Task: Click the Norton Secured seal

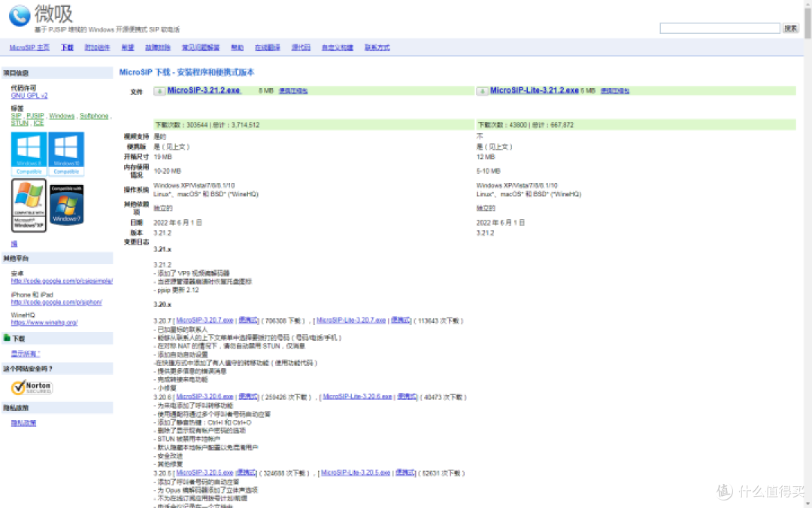Action: click(x=32, y=388)
